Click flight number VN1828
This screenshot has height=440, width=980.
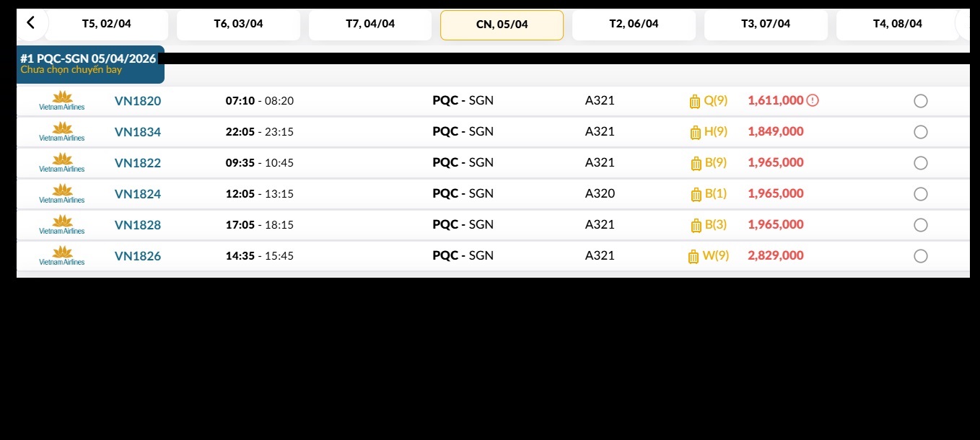tap(138, 225)
